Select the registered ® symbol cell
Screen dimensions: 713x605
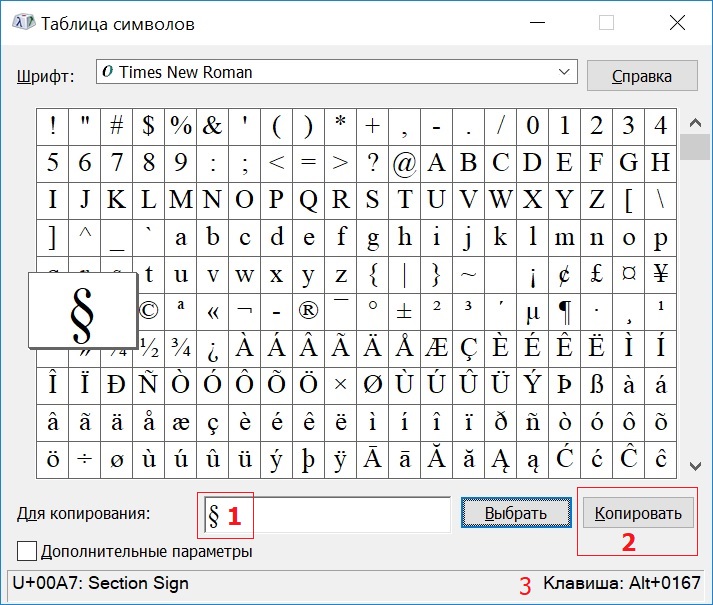coord(308,312)
